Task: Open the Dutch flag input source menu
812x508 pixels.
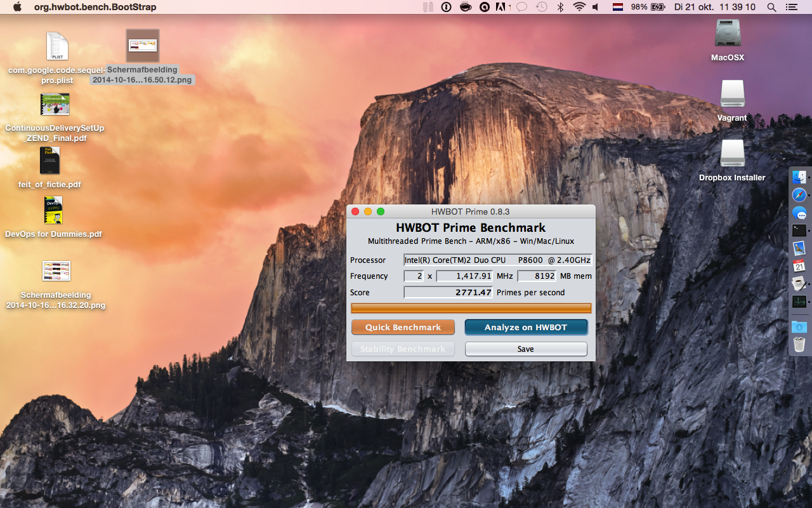Action: [x=617, y=7]
